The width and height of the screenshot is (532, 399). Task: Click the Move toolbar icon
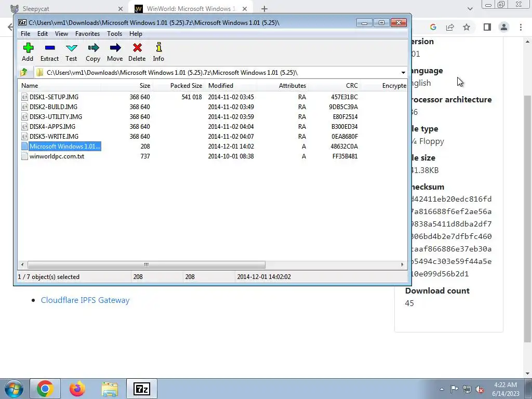pos(115,48)
